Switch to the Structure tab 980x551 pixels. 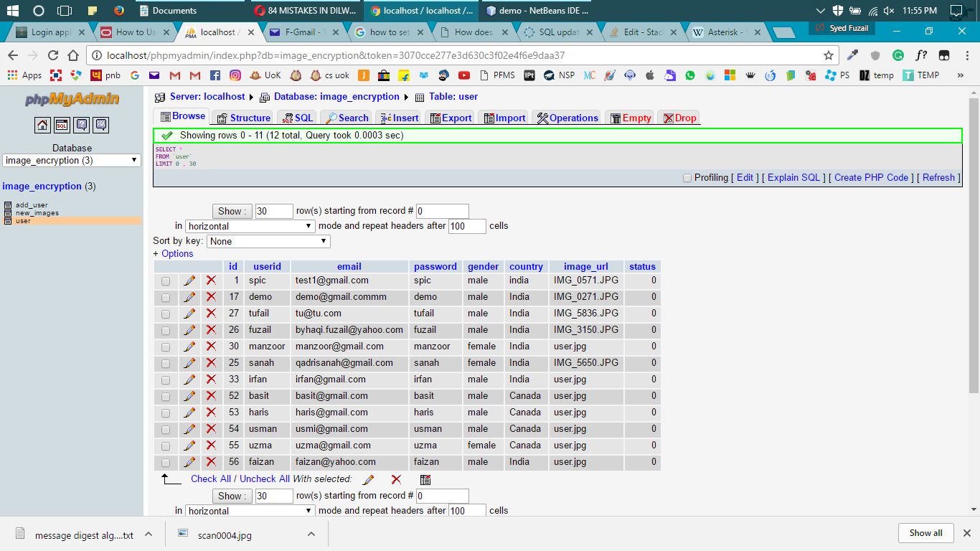tap(243, 118)
